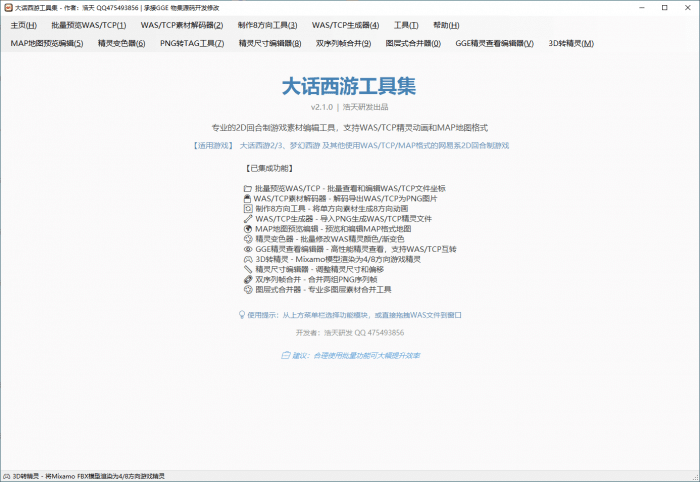Open WAS/TCP素材解码器(2) menu
This screenshot has width=700, height=482.
coord(182,25)
